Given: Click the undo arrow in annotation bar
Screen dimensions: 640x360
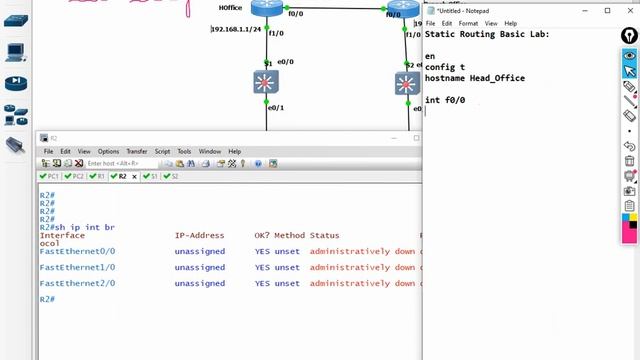Looking at the screenshot, I should coord(629,146).
